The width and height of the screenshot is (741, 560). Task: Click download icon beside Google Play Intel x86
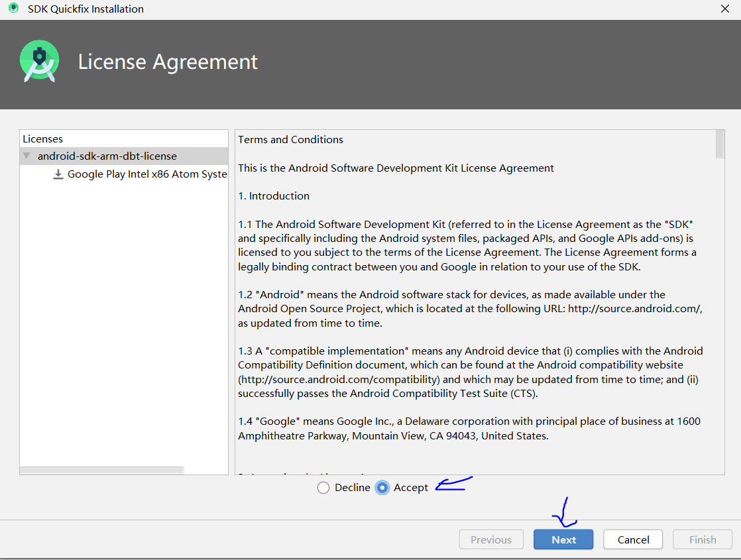pos(58,174)
